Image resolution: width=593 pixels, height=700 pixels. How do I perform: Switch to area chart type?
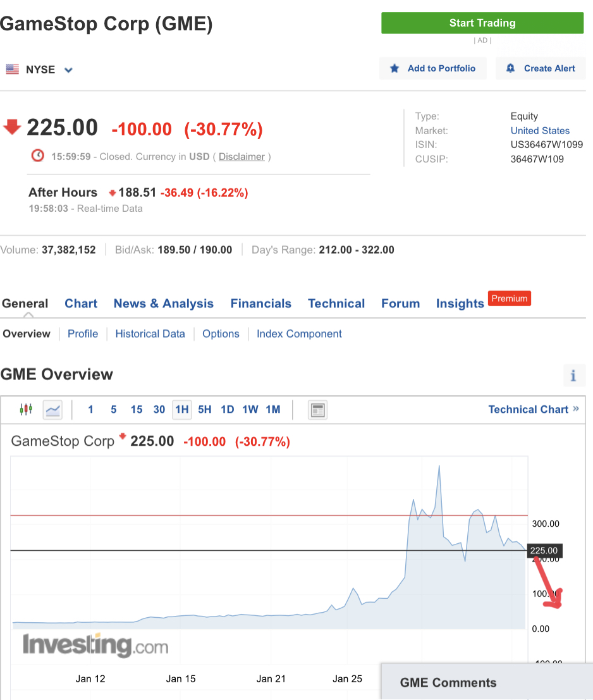[52, 409]
